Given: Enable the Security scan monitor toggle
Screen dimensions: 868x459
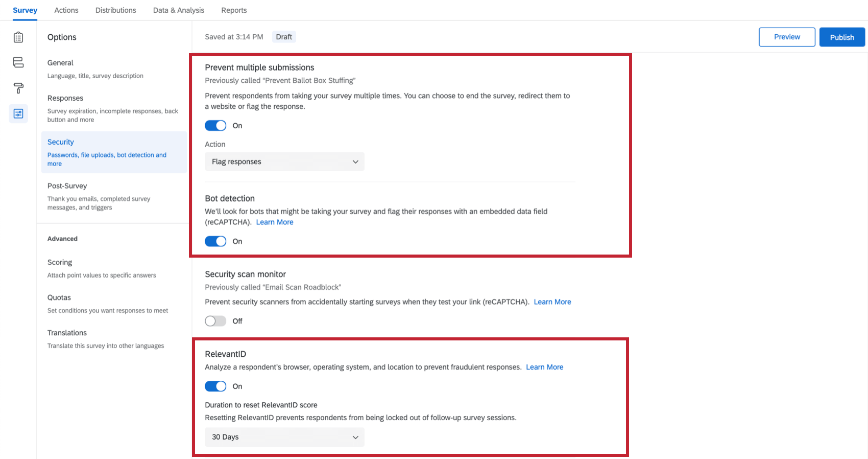Looking at the screenshot, I should point(215,321).
